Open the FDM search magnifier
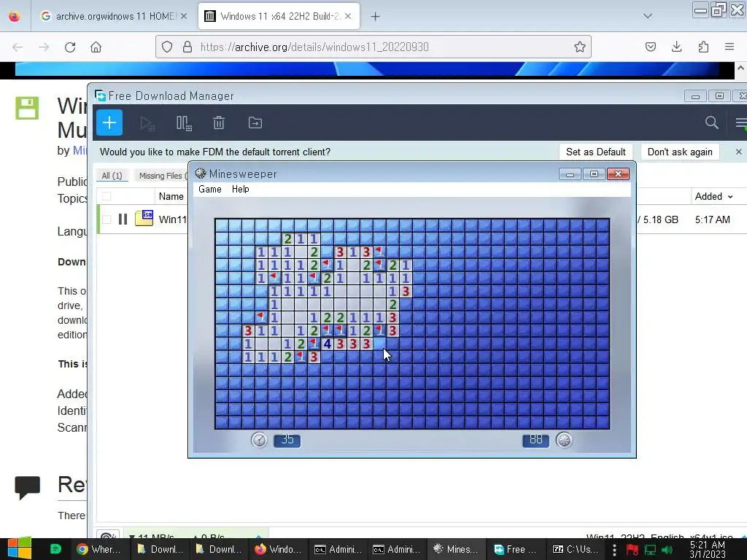 (x=712, y=122)
